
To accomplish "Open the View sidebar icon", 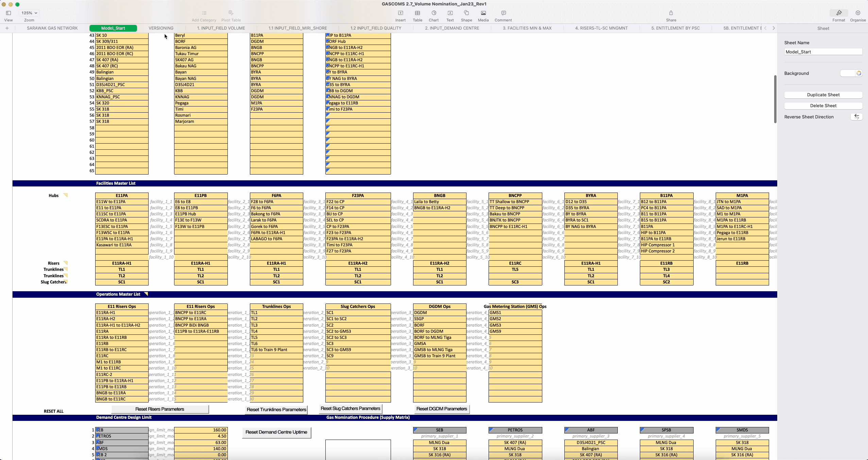I will coord(8,13).
